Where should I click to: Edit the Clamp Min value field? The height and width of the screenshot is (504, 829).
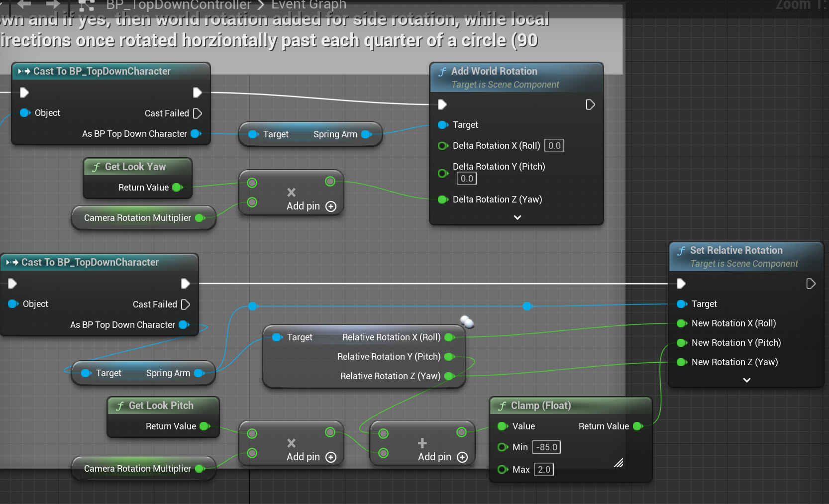click(x=546, y=447)
